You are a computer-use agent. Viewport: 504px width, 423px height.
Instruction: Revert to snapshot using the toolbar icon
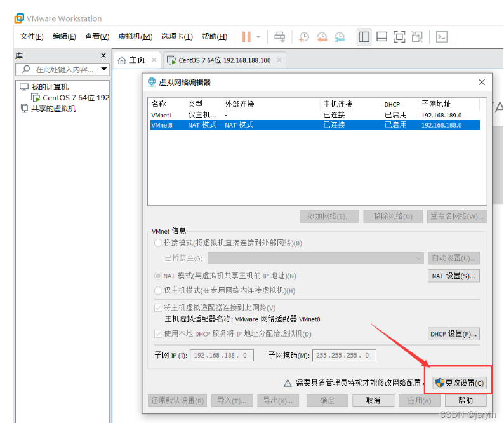(x=321, y=37)
